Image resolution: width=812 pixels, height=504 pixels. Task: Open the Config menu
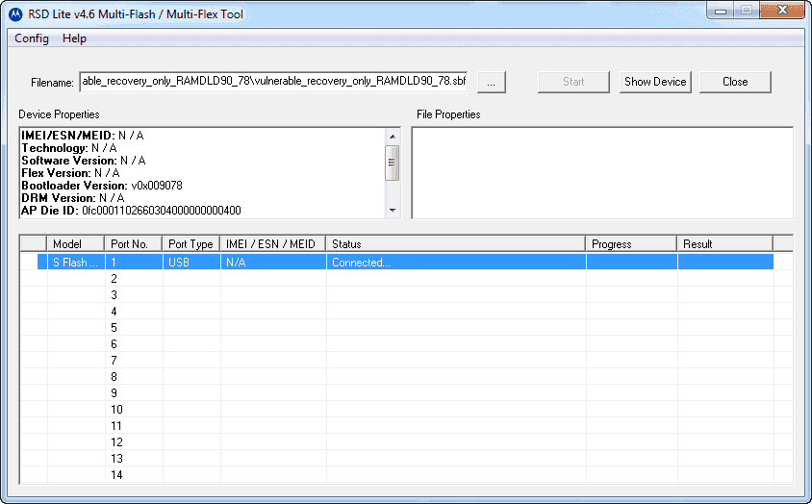[32, 38]
